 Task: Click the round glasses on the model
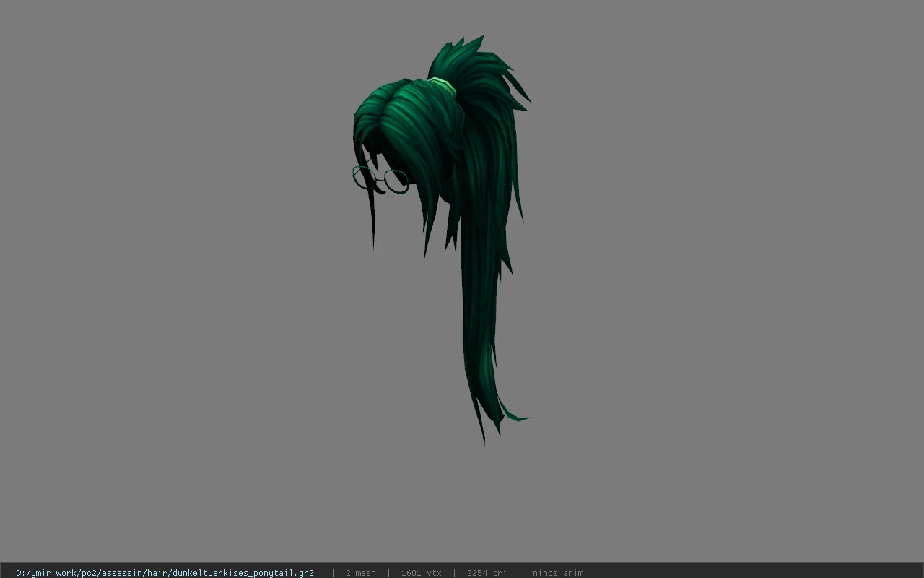tap(380, 179)
